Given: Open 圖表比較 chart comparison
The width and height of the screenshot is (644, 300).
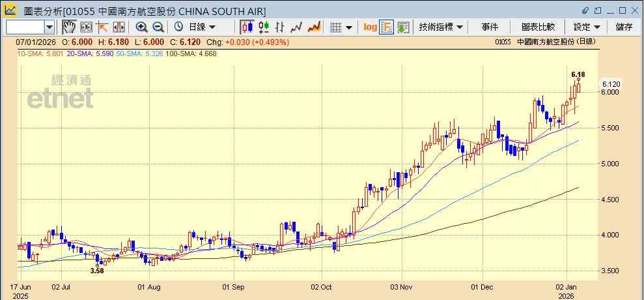Looking at the screenshot, I should click(538, 27).
